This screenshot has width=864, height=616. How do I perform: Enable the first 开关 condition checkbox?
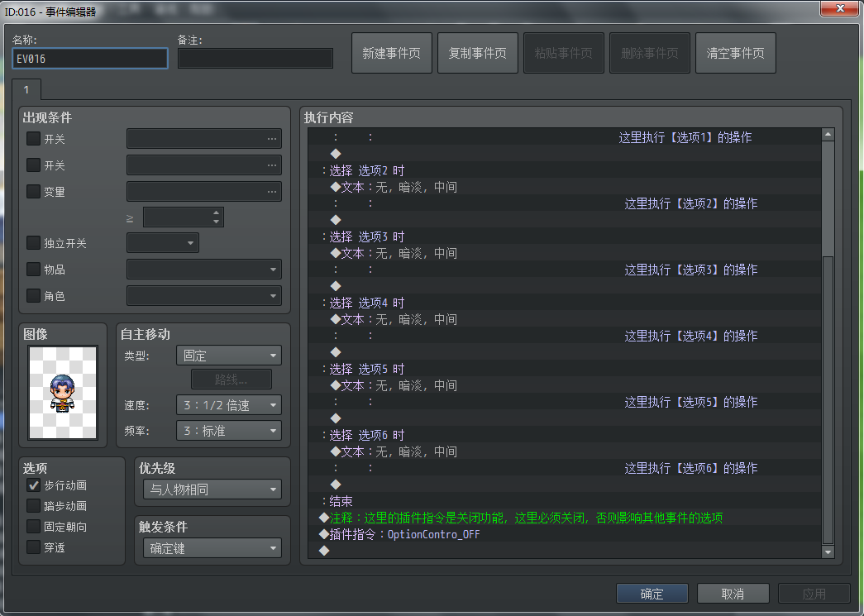tap(34, 138)
